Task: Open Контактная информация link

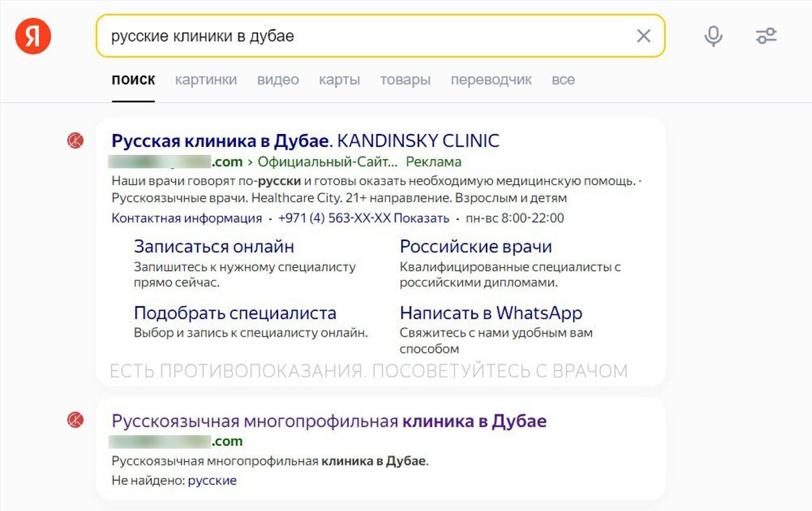Action: point(186,218)
